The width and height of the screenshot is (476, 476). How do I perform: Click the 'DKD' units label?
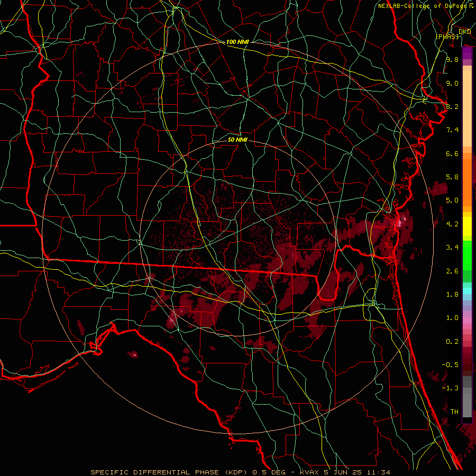pos(464,32)
